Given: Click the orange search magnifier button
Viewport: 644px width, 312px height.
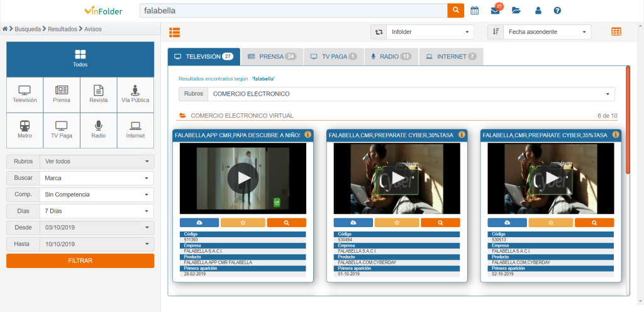Looking at the screenshot, I should point(455,10).
